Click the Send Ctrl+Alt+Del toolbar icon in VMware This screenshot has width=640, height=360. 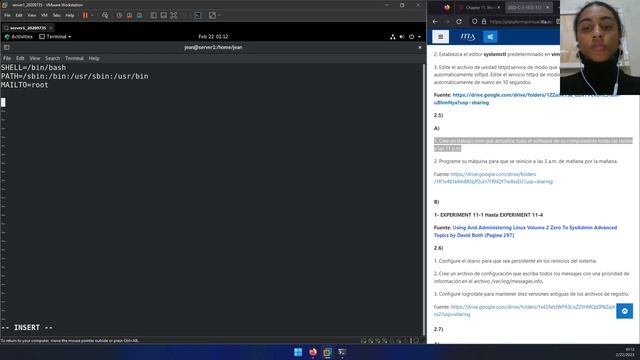(x=105, y=15)
